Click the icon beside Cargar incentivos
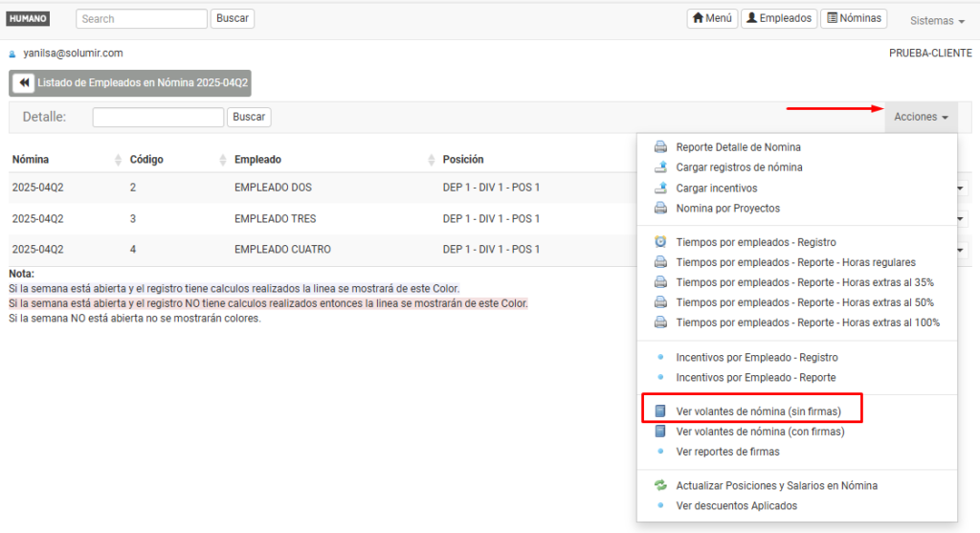This screenshot has width=980, height=533. click(660, 189)
